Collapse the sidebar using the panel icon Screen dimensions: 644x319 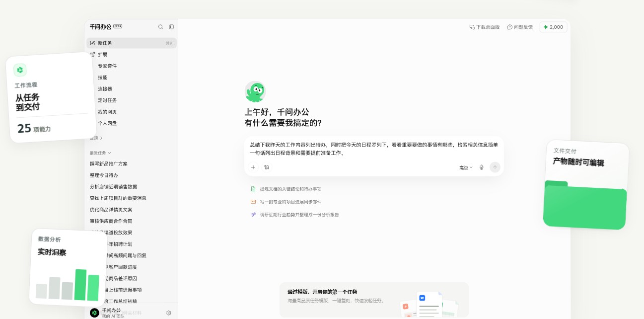(x=171, y=27)
